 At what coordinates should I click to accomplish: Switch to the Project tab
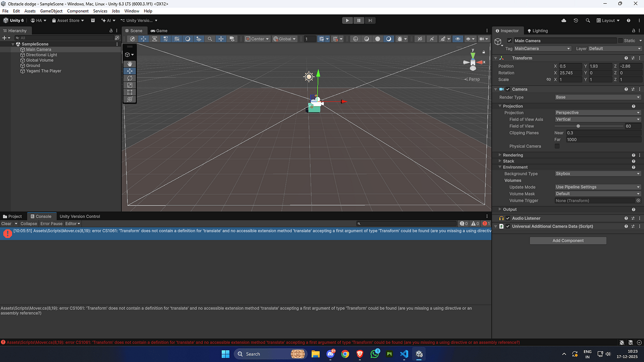[x=12, y=216]
